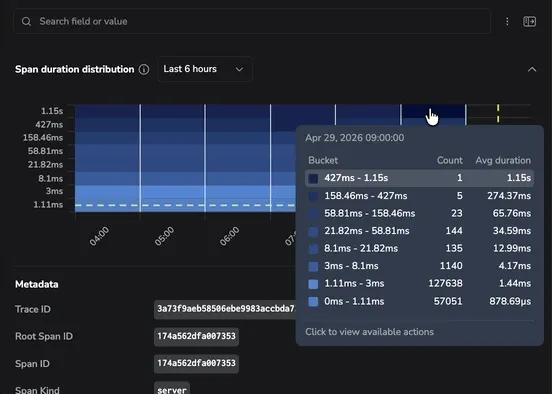552x394 pixels.
Task: Open the three-dot options menu
Action: point(507,21)
